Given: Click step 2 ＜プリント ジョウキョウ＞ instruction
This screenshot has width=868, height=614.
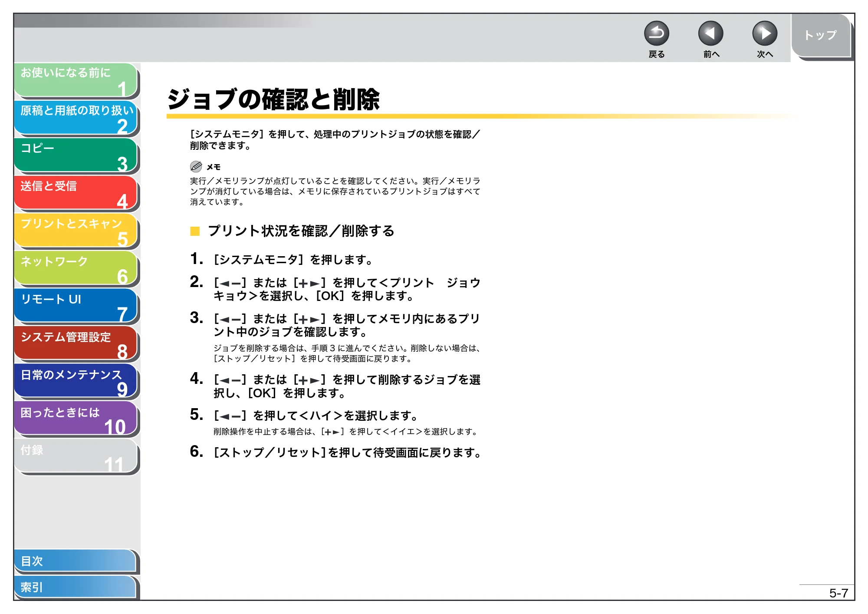Looking at the screenshot, I should pos(346,289).
